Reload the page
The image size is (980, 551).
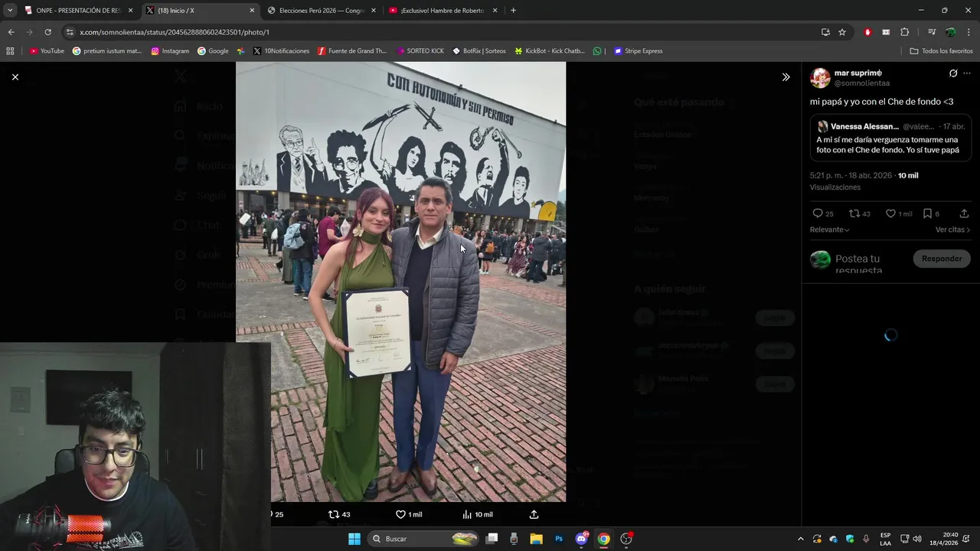[x=47, y=32]
